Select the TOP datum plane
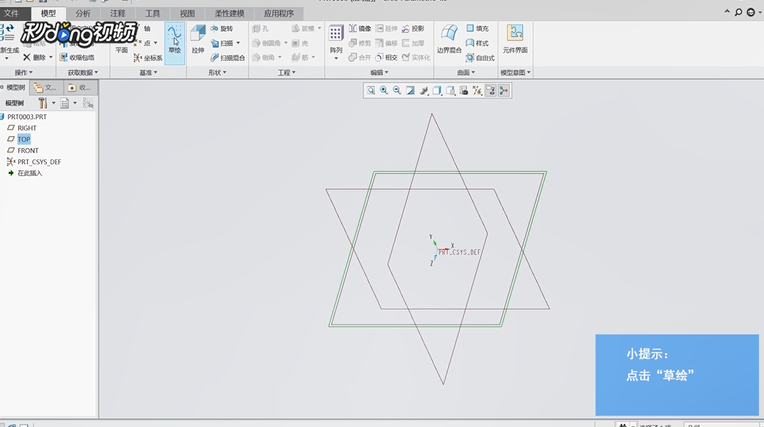This screenshot has width=764, height=427. [24, 139]
